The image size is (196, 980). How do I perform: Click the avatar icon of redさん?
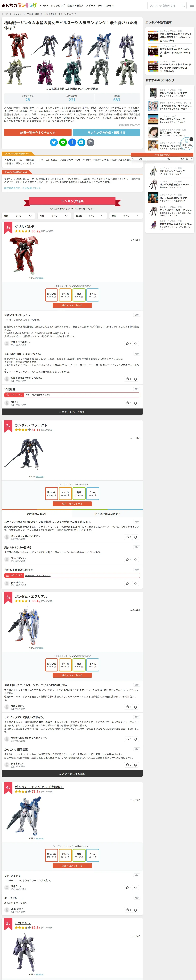(7, 403)
